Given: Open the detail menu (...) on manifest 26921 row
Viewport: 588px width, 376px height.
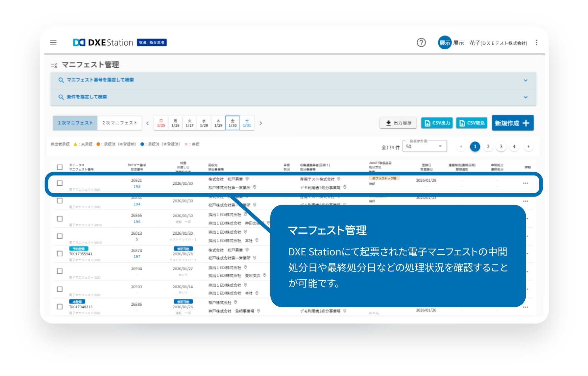Looking at the screenshot, I should tap(526, 183).
